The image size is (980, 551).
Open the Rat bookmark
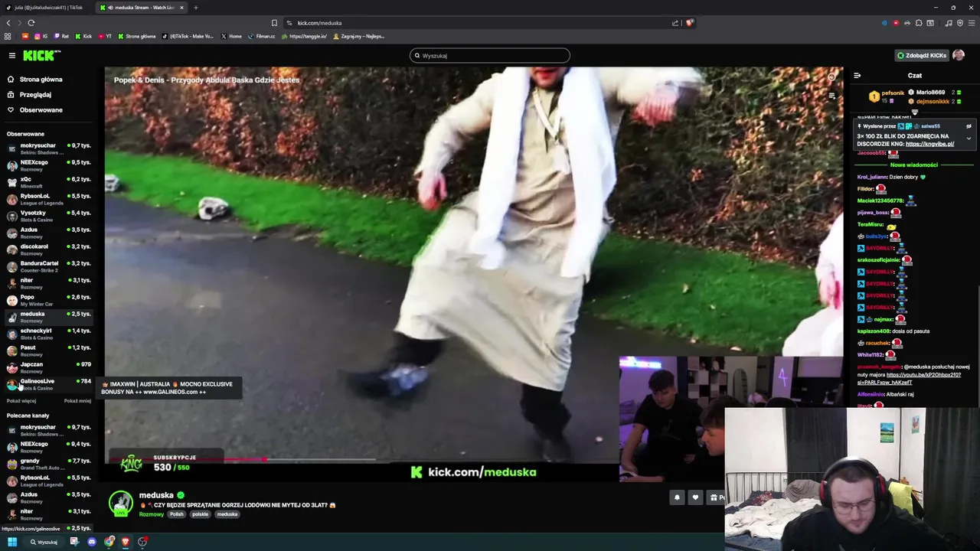(x=61, y=36)
